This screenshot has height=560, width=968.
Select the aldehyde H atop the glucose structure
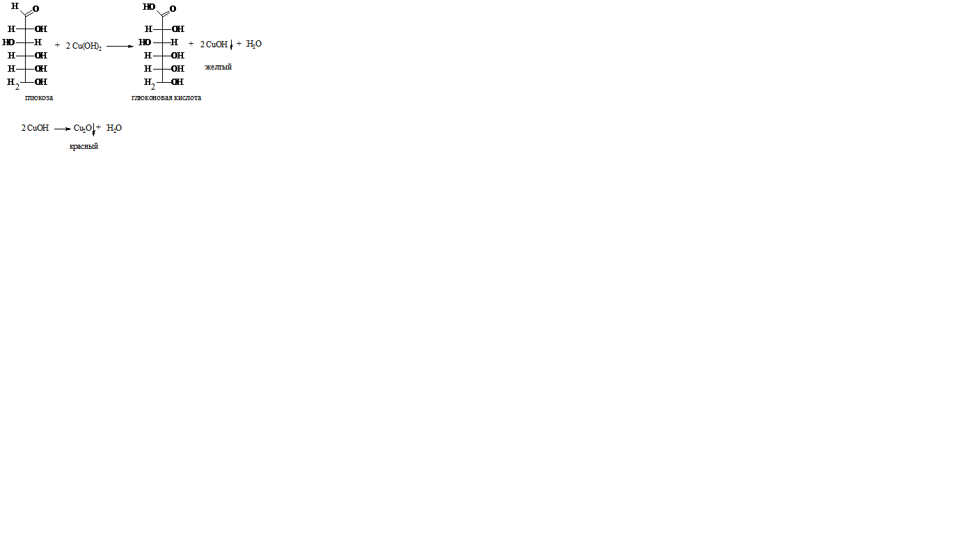pyautogui.click(x=15, y=6)
